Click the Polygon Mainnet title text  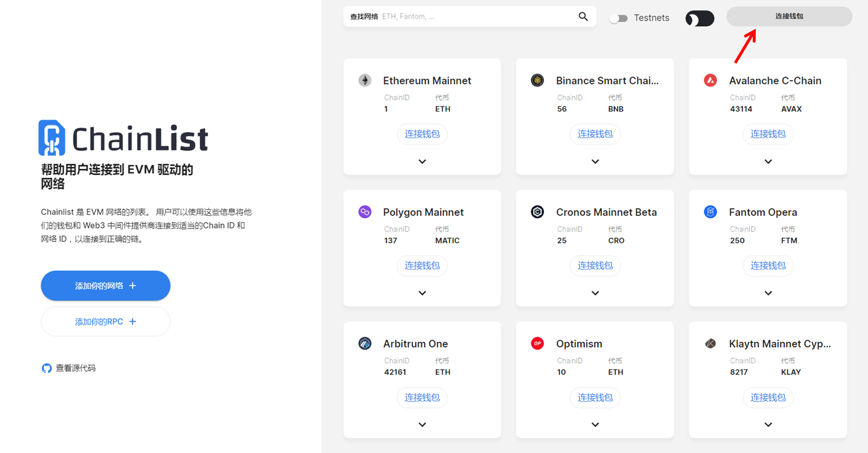(x=424, y=212)
